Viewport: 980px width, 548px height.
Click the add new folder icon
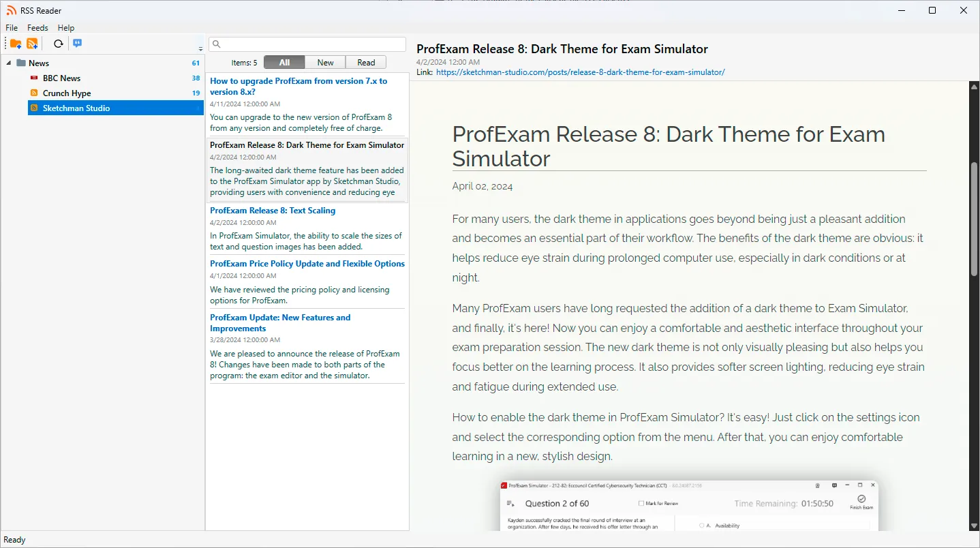(16, 44)
